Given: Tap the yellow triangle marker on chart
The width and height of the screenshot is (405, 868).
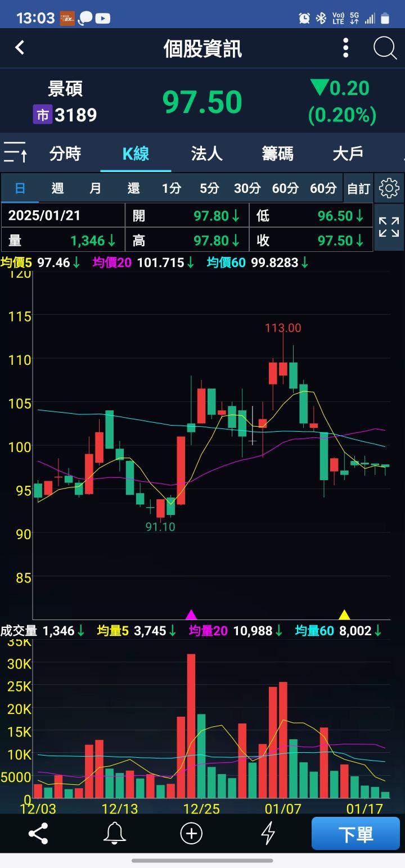Looking at the screenshot, I should coord(344,614).
